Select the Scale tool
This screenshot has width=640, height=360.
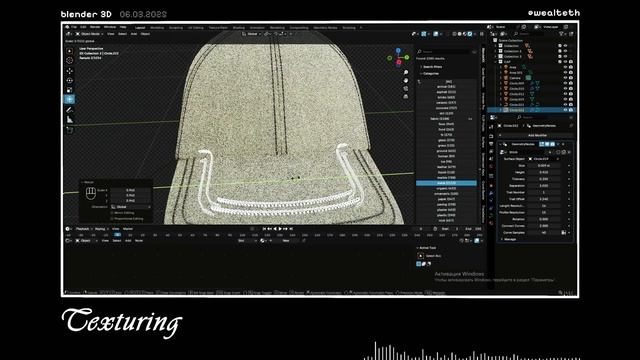(69, 90)
